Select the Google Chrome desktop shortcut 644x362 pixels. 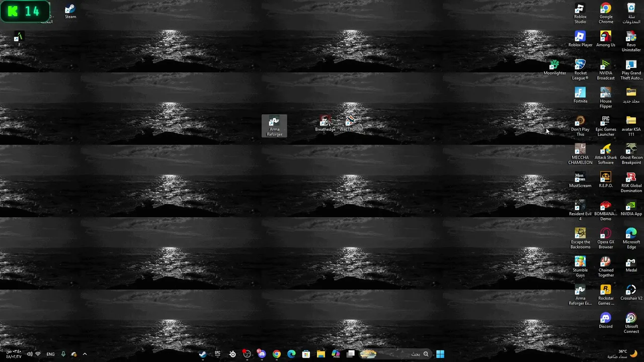[x=606, y=14]
